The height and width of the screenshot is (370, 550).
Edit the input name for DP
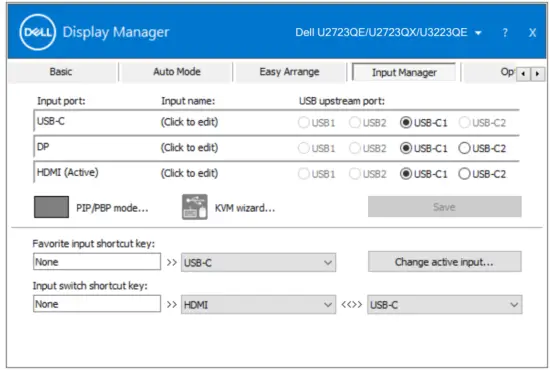pyautogui.click(x=189, y=148)
